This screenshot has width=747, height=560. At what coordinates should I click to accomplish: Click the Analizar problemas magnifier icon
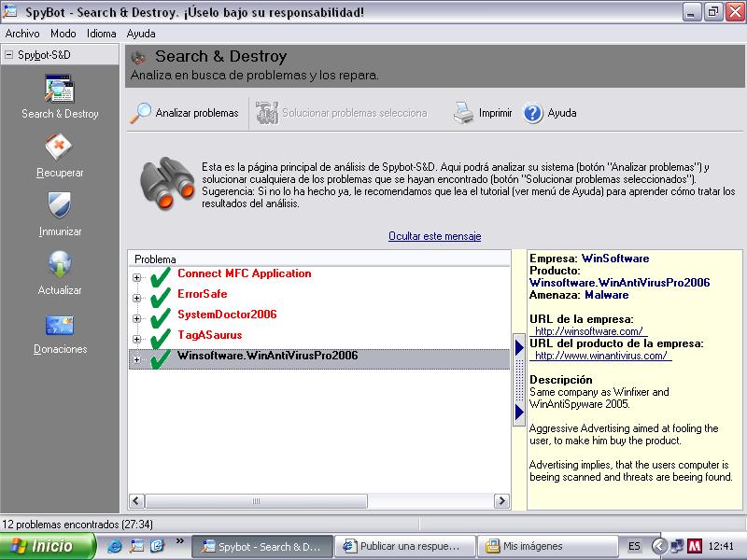pyautogui.click(x=141, y=113)
